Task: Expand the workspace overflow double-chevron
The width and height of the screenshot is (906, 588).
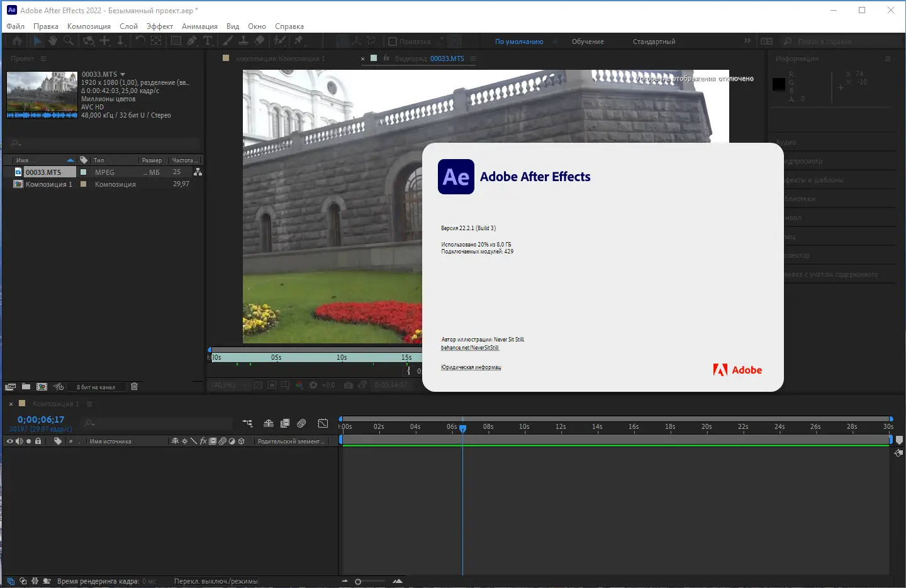Action: click(x=747, y=41)
